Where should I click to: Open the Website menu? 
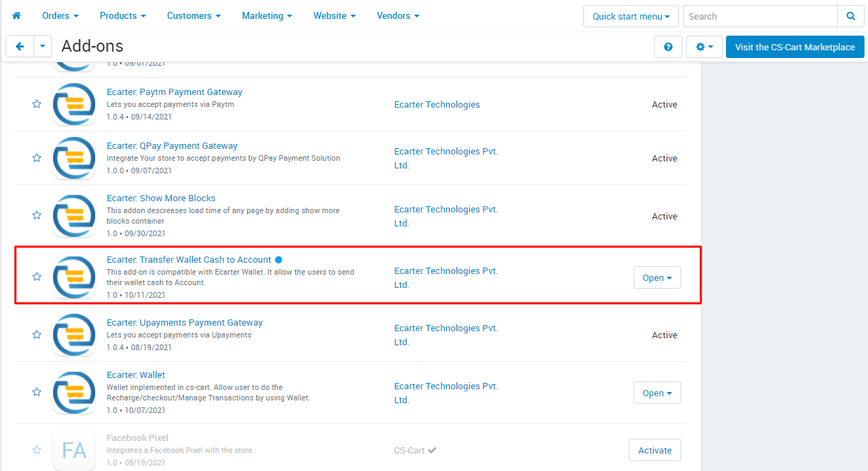334,15
